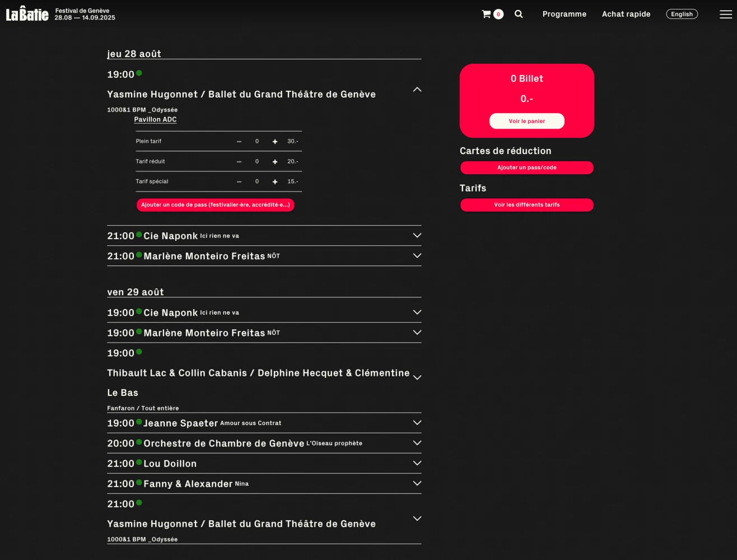
Task: Remove one Tarif spécial ticket
Action: pyautogui.click(x=239, y=182)
